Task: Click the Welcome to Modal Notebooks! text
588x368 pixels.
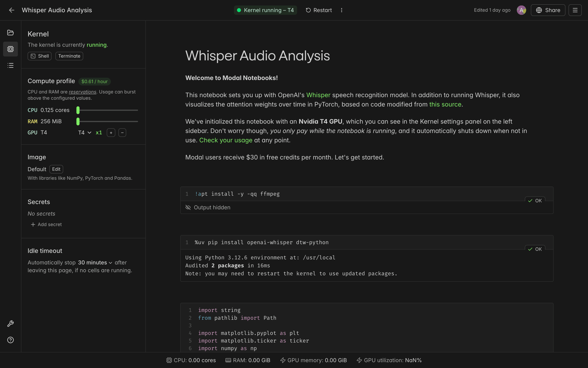Action: coord(231,78)
